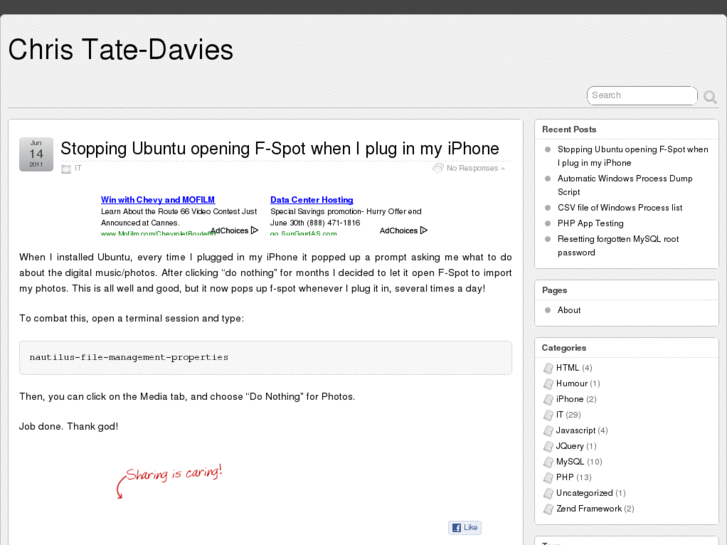The image size is (727, 545).
Task: Click the search magnifier icon
Action: [x=710, y=96]
